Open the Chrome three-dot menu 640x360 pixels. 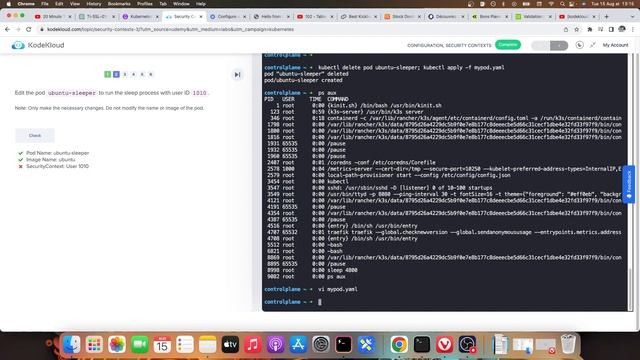click(x=633, y=29)
